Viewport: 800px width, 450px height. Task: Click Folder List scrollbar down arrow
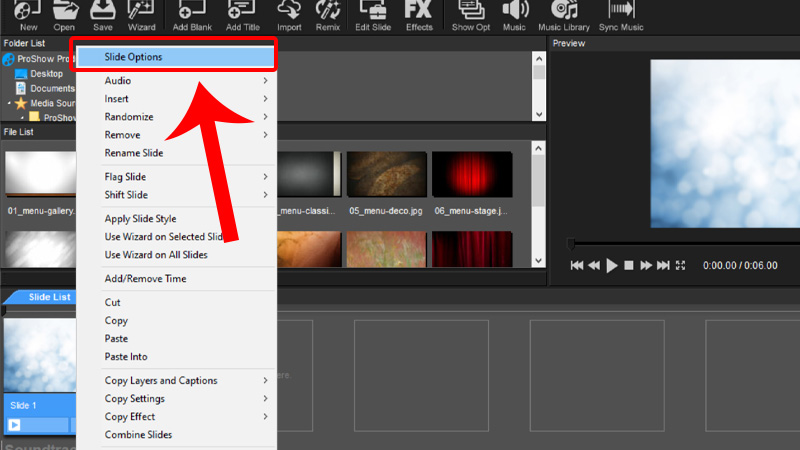pos(539,114)
